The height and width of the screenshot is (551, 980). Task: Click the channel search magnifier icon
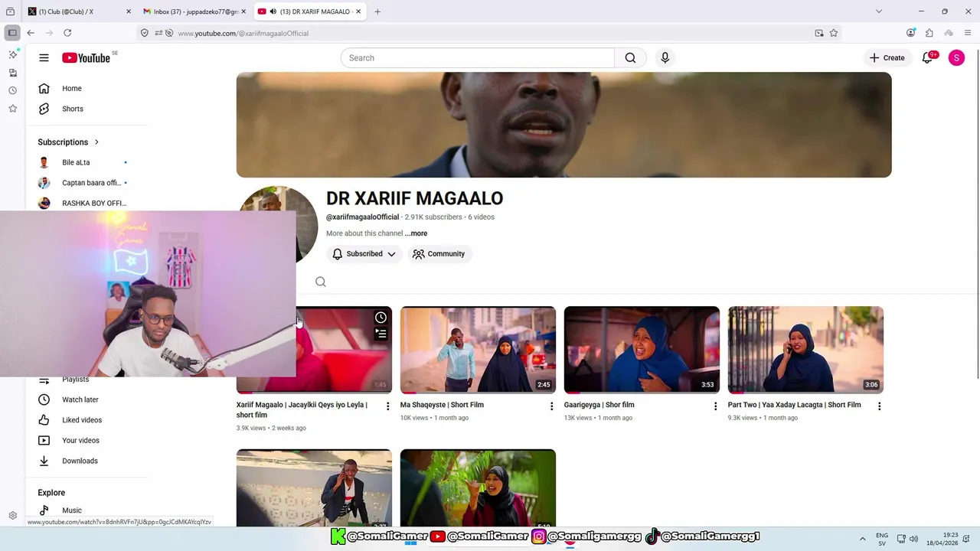[x=321, y=282]
